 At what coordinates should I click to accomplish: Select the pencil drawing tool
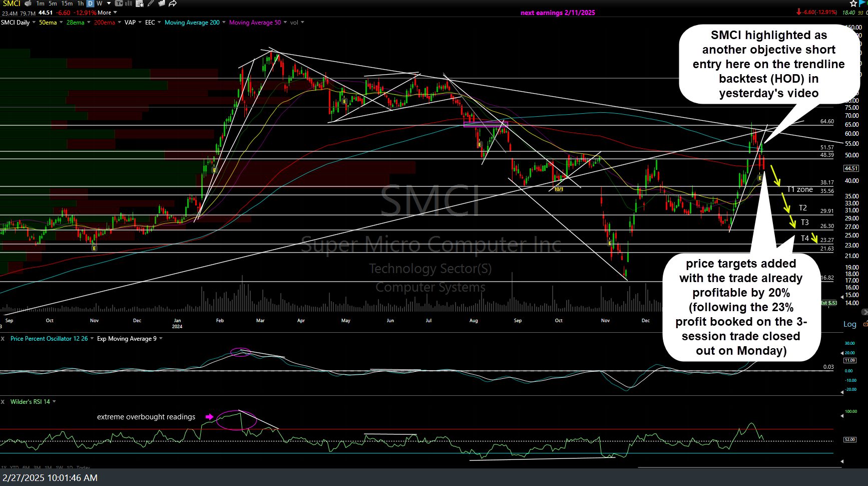(150, 4)
